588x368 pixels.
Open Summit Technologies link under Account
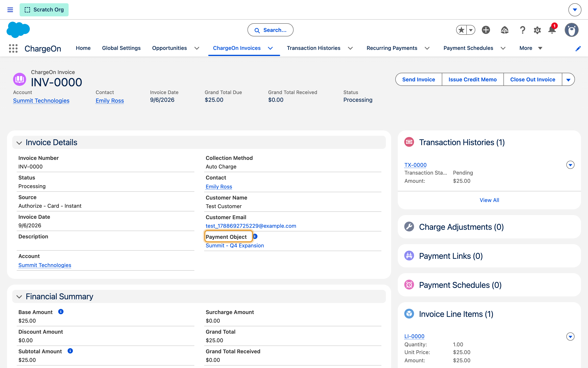45,265
